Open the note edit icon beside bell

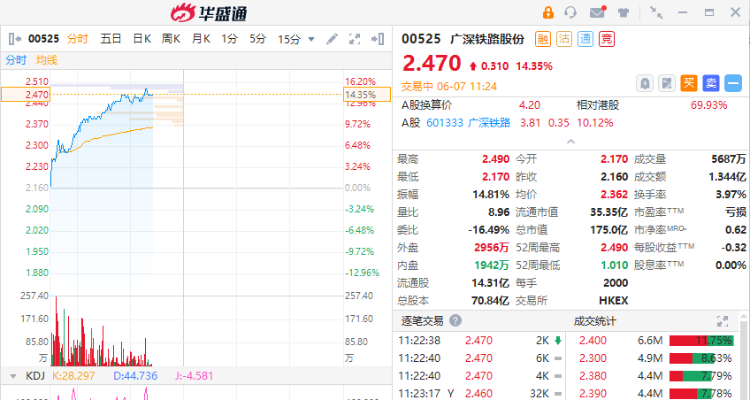pyautogui.click(x=667, y=83)
